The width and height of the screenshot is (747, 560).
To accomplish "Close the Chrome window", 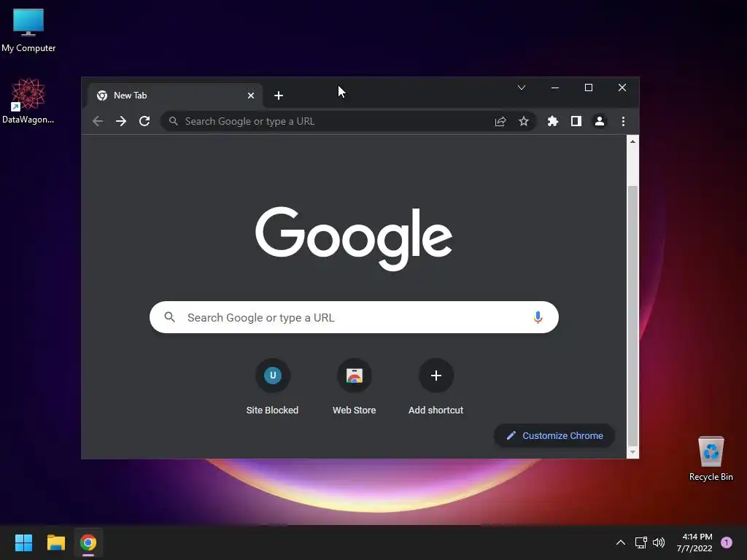I will (x=622, y=87).
